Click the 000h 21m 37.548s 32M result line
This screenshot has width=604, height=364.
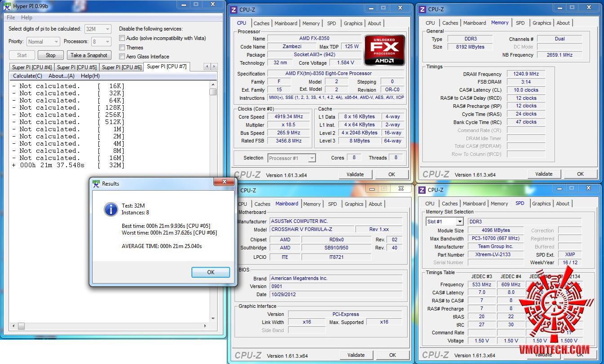(68, 165)
